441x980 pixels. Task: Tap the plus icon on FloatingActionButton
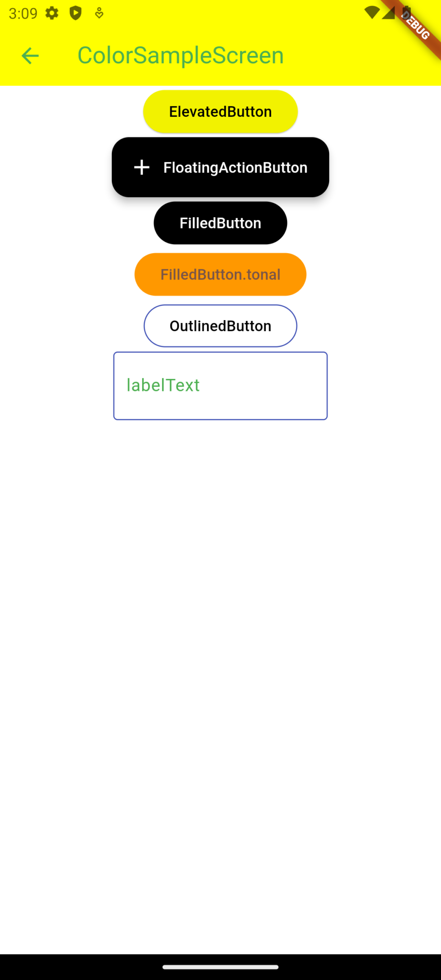pos(141,167)
